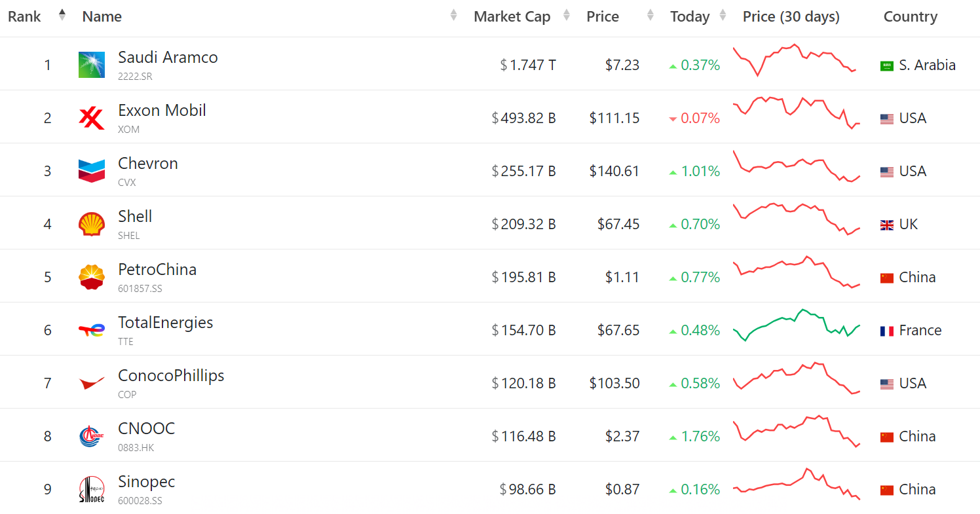Click the ConocoPhillips logo icon
This screenshot has width=980, height=514.
click(x=91, y=383)
